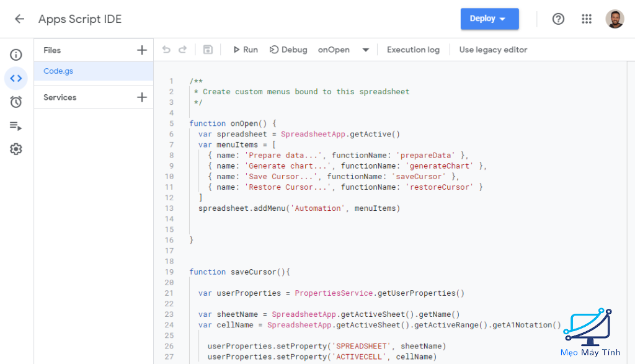
Task: Start Debug for the selected function
Action: point(288,50)
